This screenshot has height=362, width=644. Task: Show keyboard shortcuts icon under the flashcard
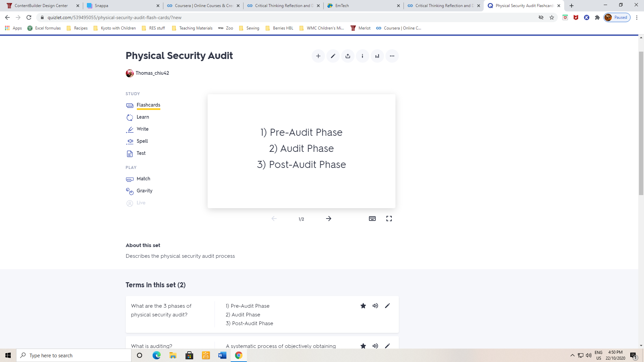coord(372,219)
